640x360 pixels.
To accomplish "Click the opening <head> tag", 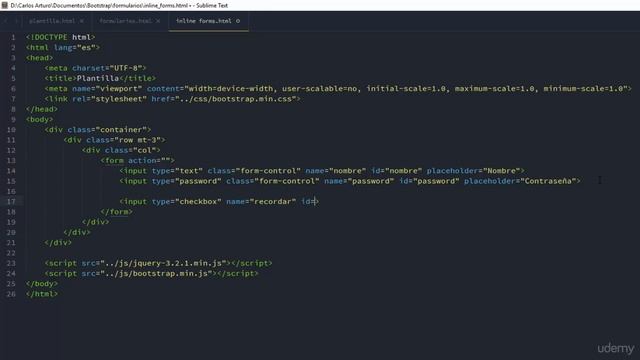I will coord(39,58).
